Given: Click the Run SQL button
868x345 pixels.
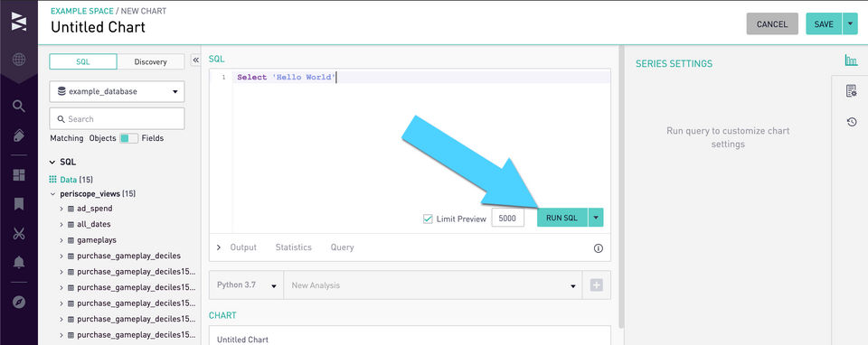Looking at the screenshot, I should click(561, 218).
